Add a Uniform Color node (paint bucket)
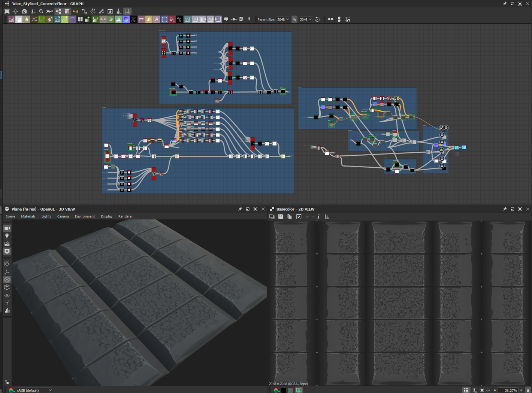532x393 pixels. (172, 19)
